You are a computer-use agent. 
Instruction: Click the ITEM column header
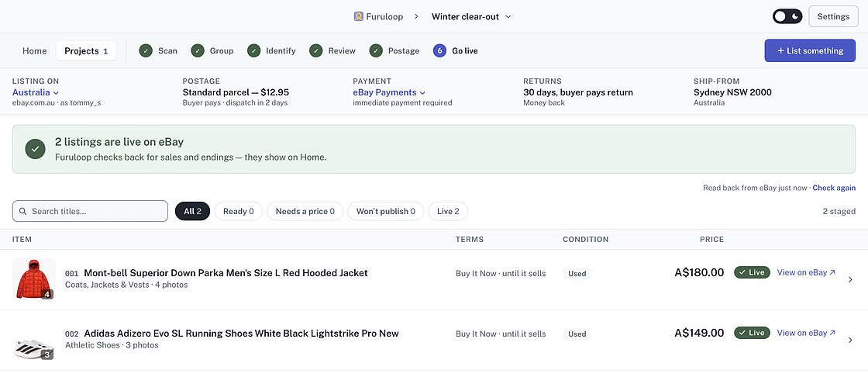[22, 240]
